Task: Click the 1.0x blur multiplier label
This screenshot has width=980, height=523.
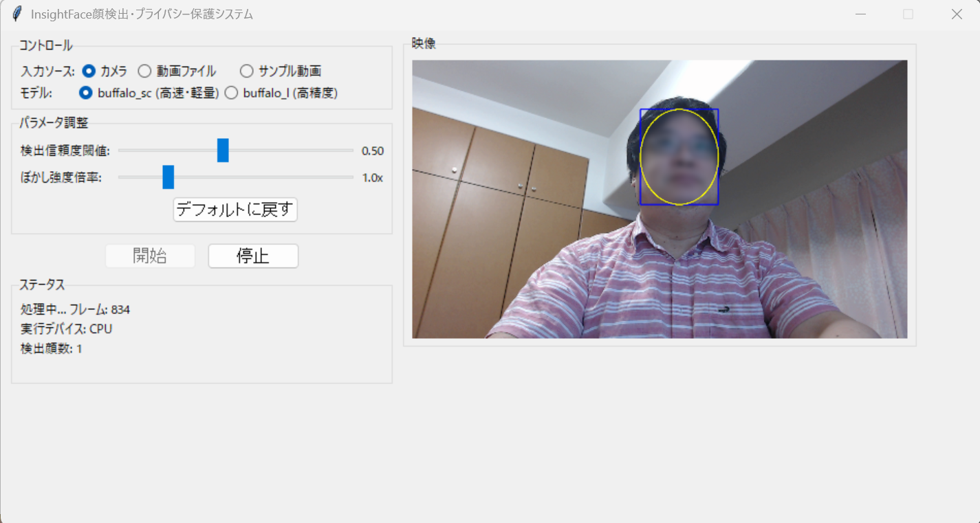Action: click(x=373, y=177)
